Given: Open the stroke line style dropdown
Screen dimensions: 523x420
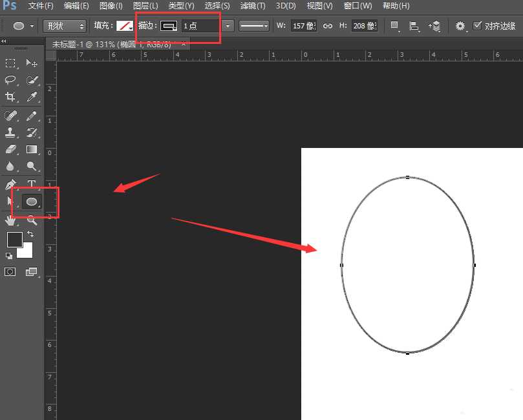Looking at the screenshot, I should 254,26.
